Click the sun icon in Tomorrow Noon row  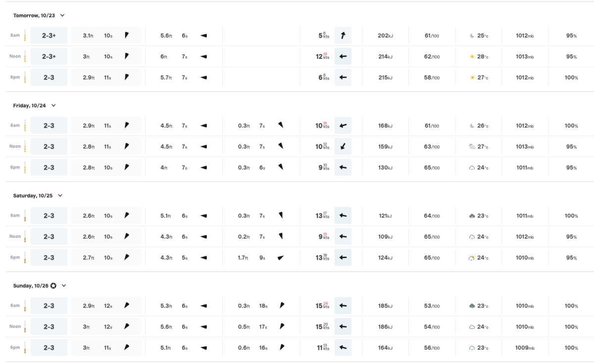coord(472,57)
